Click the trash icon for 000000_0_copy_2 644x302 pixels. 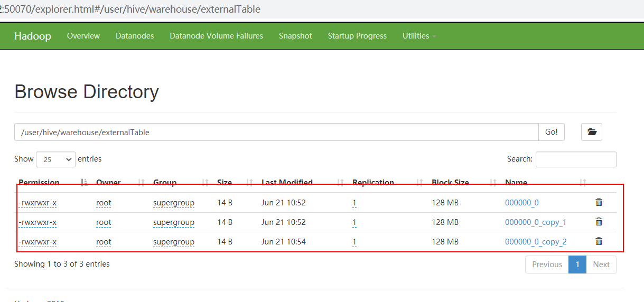tap(599, 241)
